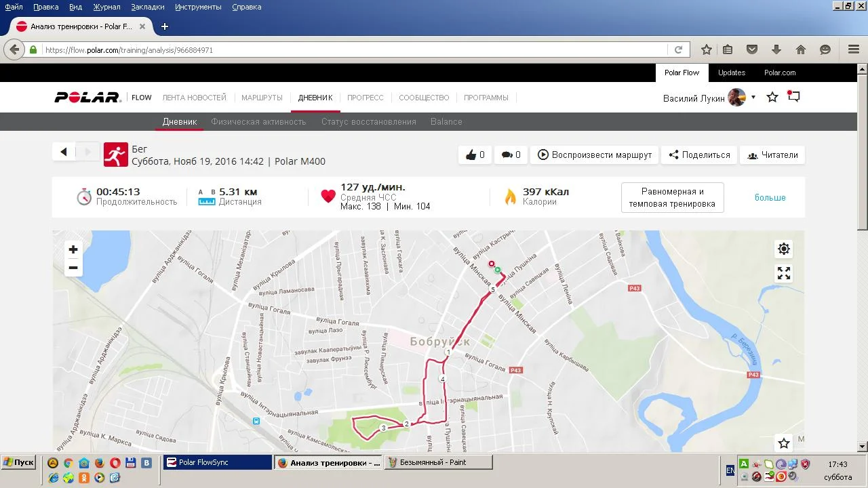Screen dimensions: 868x488
Task: Open ПРОГРЕСС navigation item
Action: point(366,98)
